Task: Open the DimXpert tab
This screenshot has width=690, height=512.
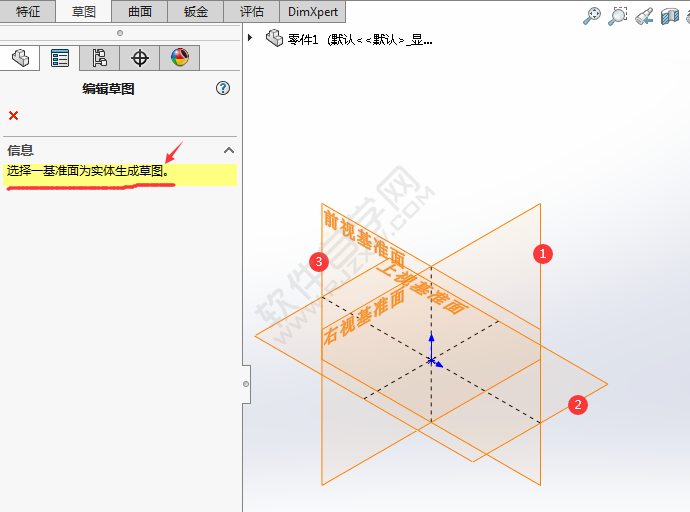Action: pyautogui.click(x=313, y=11)
